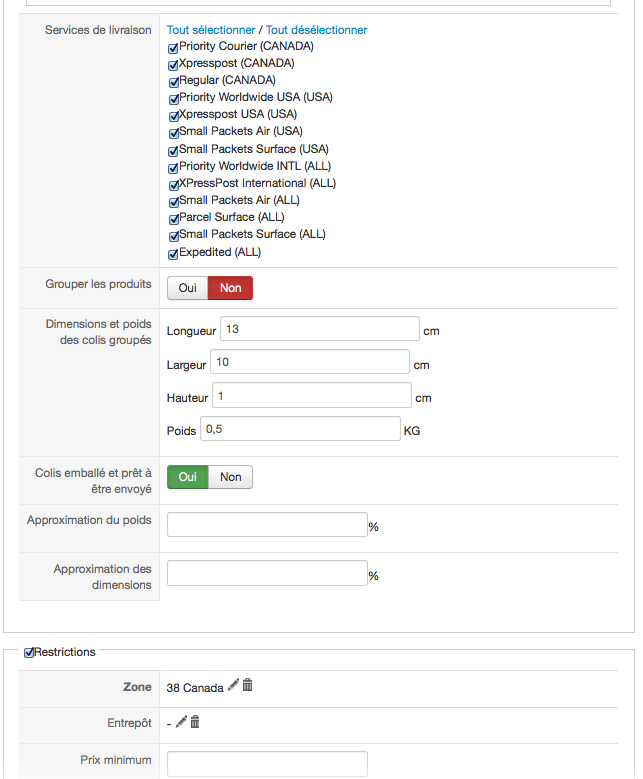
Task: Focus the Longueur input field
Action: click(x=320, y=329)
